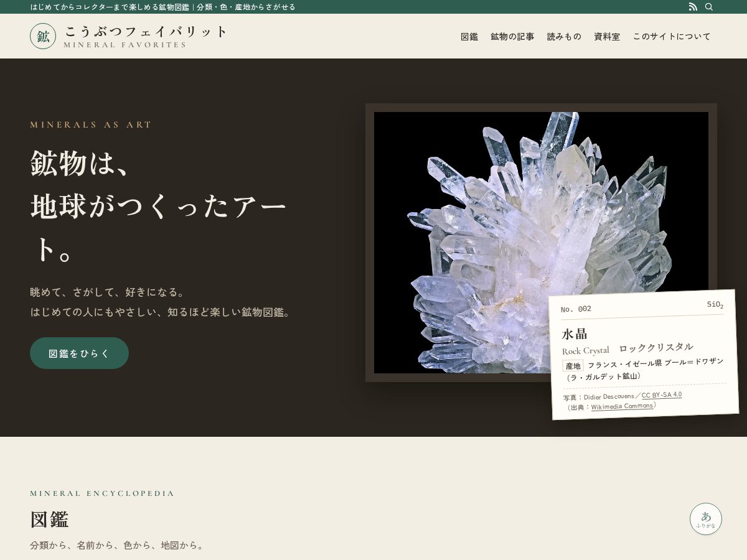Click the No. 002 card number
This screenshot has height=560, width=747.
(576, 309)
